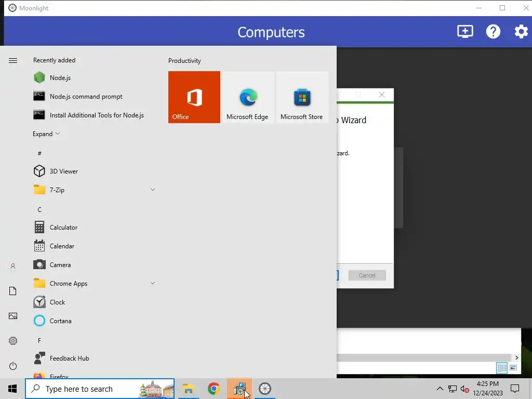The height and width of the screenshot is (399, 532).
Task: Open Pictures from Start sidebar
Action: (x=13, y=316)
